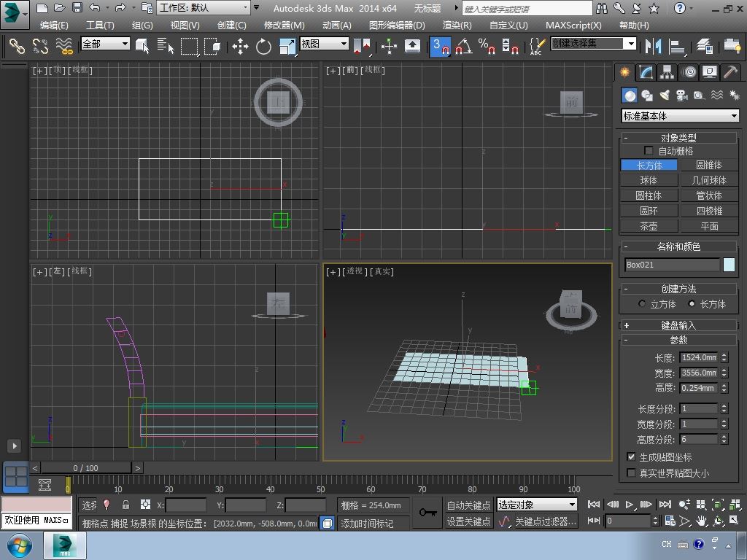Open the 全部 selection filter dropdown

click(x=105, y=44)
